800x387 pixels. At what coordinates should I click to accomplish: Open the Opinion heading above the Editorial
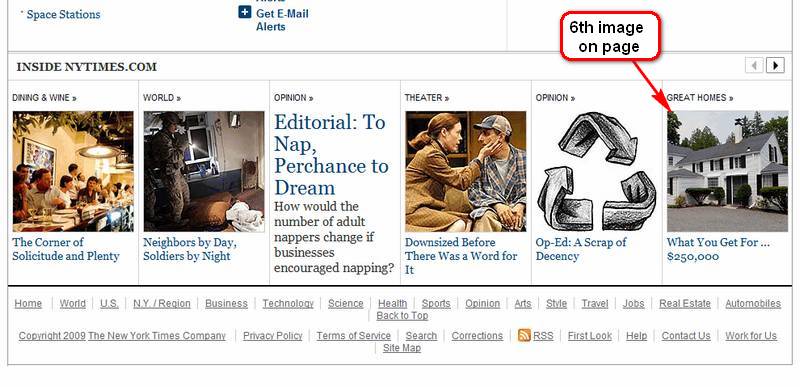click(293, 98)
